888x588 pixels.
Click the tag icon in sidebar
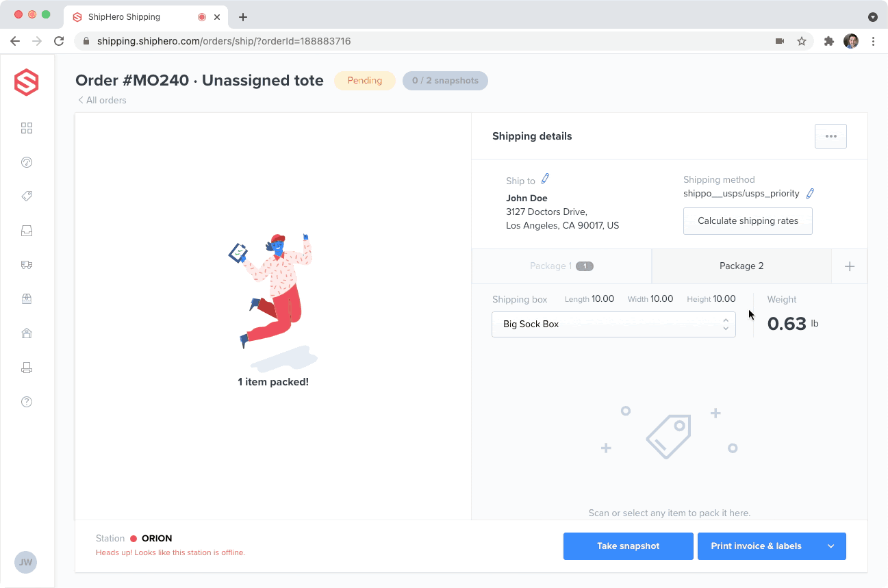(x=27, y=196)
